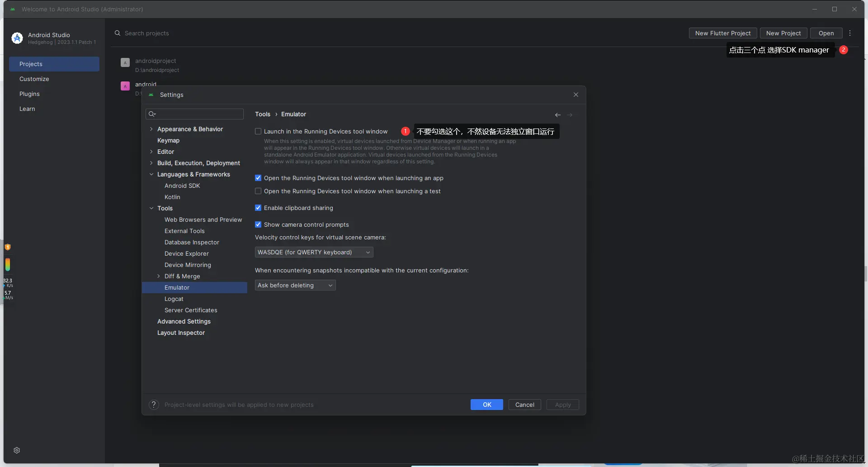Click the androidproject project icon
The height and width of the screenshot is (467, 868).
tap(125, 62)
